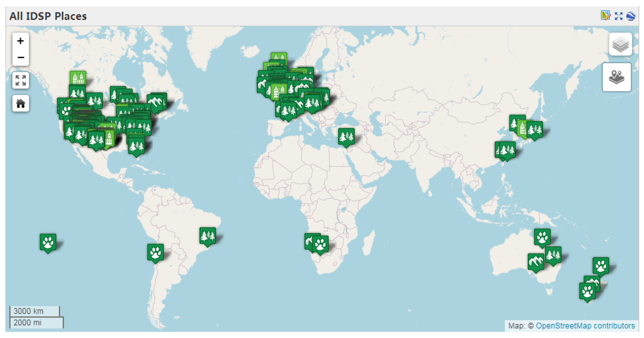Click the paw marker in Namibia
Viewport: 644px width, 338px height.
pos(320,244)
